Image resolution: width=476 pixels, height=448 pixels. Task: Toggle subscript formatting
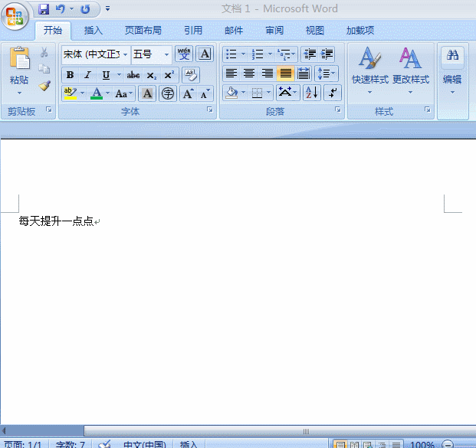click(x=151, y=75)
